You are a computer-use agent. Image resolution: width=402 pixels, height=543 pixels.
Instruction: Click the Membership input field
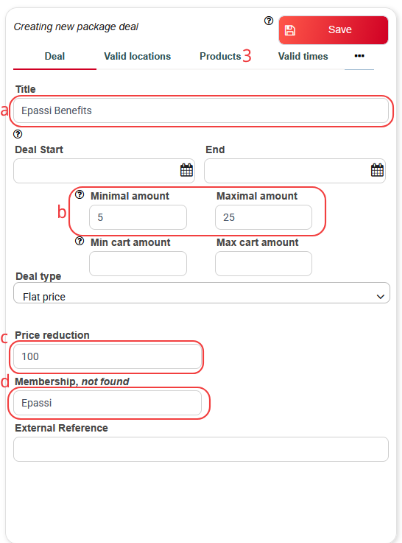point(107,403)
